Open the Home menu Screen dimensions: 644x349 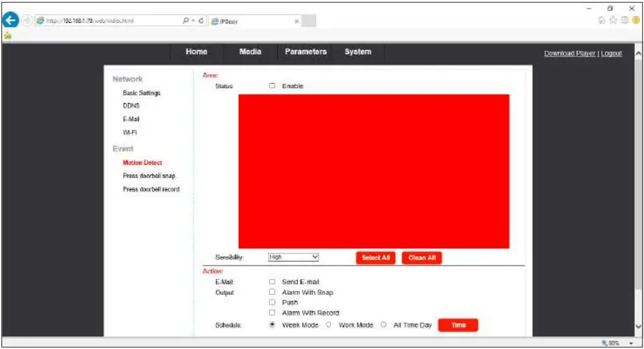coord(196,52)
